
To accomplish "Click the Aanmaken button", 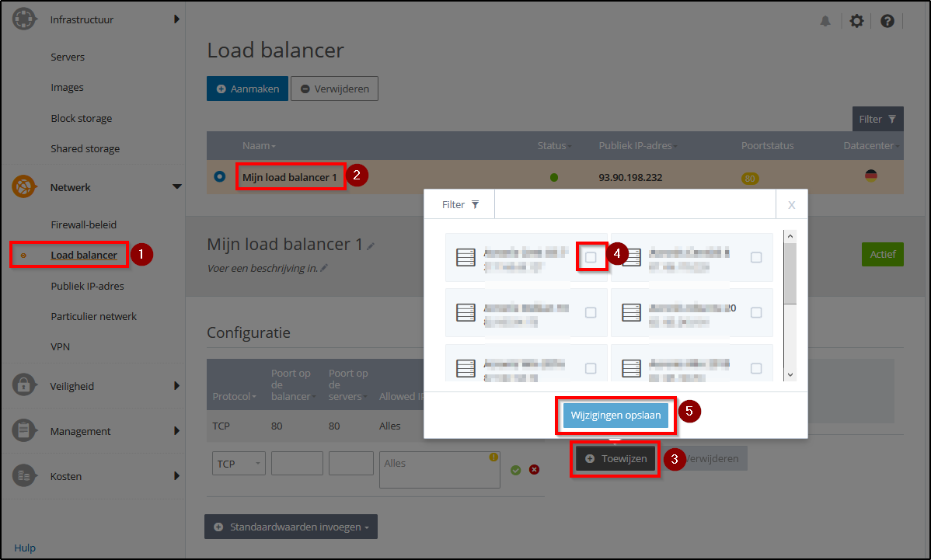I will 247,89.
